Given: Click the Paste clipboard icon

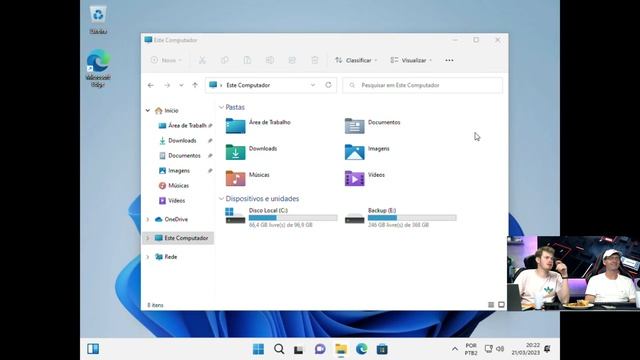Looking at the screenshot, I should click(x=247, y=60).
